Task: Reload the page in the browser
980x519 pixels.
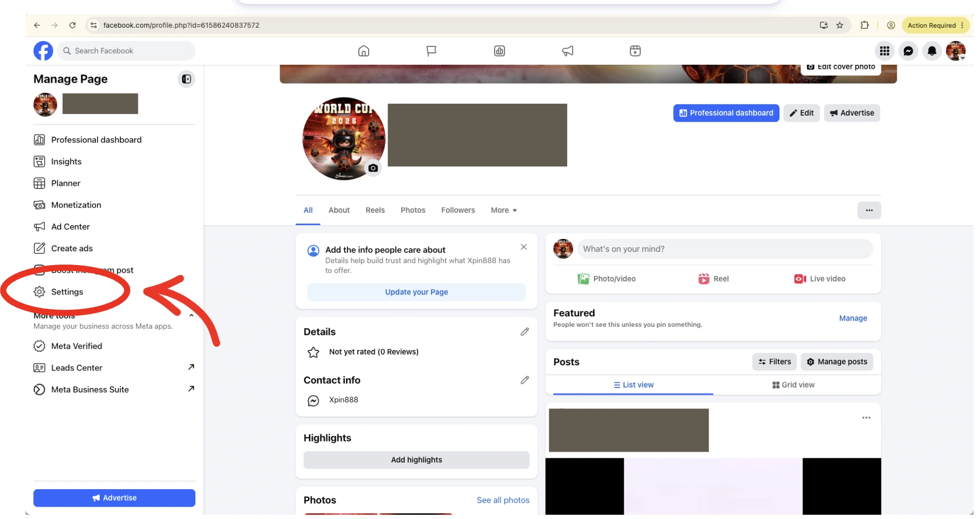Action: (72, 25)
